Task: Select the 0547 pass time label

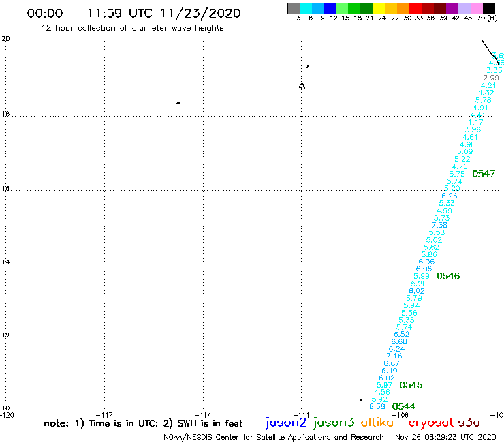Action: click(484, 174)
